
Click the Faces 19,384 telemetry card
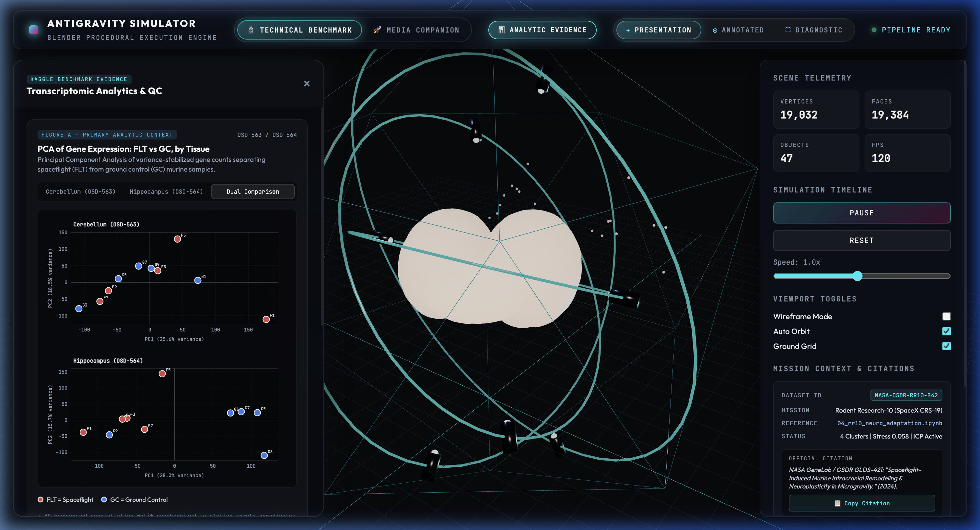tap(907, 109)
